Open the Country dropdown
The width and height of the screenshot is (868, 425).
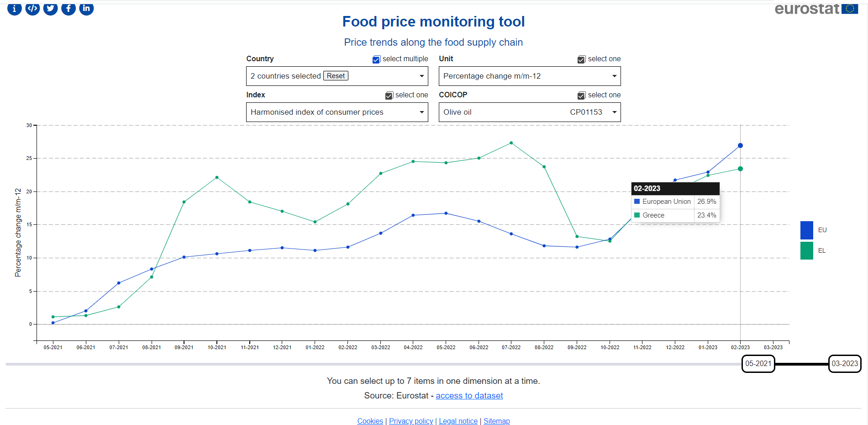[421, 76]
